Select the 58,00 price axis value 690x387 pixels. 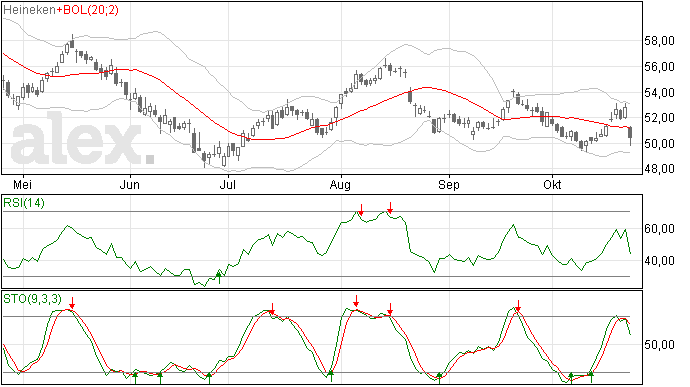point(659,41)
